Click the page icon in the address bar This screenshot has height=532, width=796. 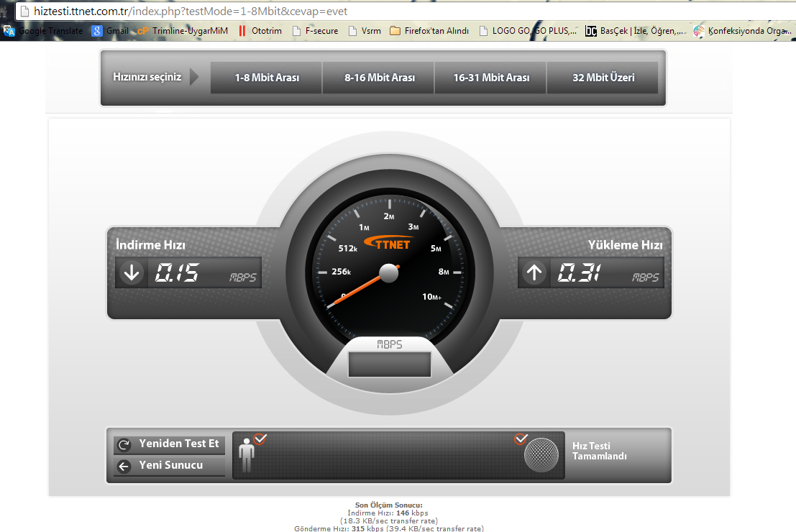coord(24,11)
